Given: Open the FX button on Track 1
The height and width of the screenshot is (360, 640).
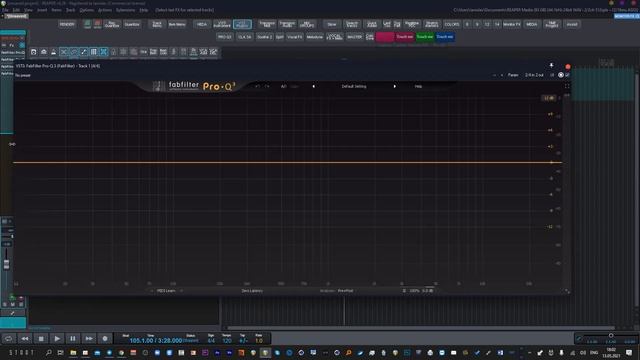Looking at the screenshot, I should coord(11,45).
